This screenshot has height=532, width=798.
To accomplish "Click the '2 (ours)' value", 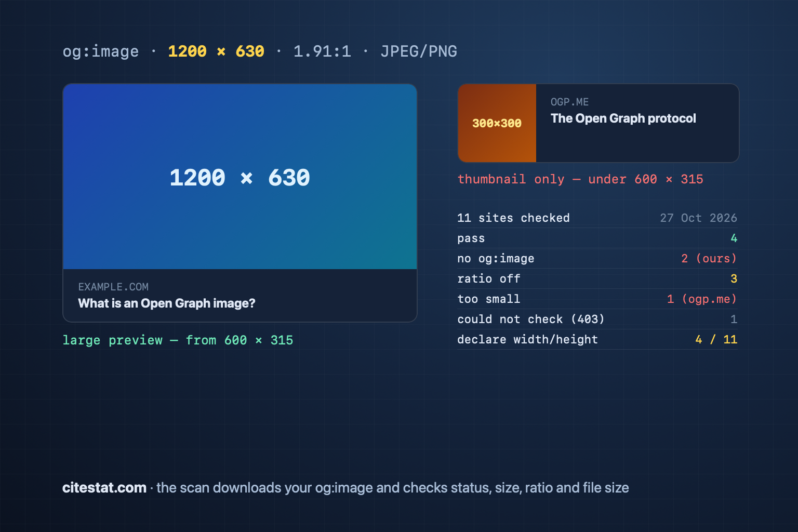I will [x=709, y=259].
